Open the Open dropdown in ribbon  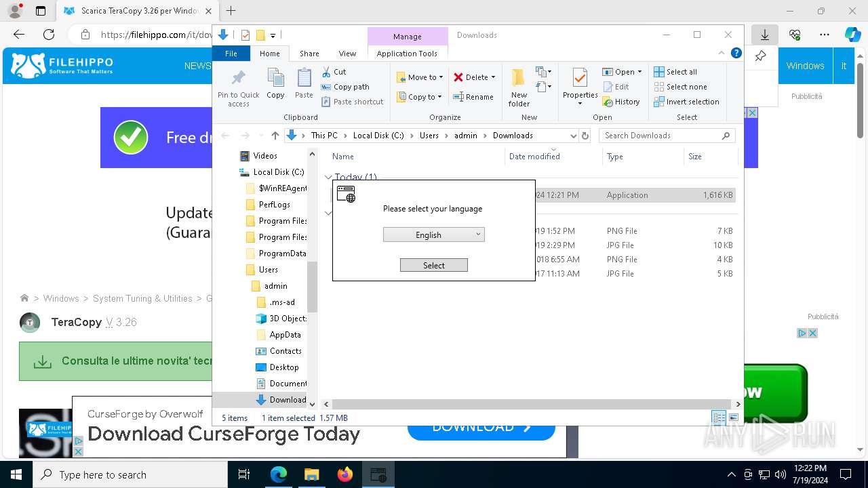click(622, 72)
